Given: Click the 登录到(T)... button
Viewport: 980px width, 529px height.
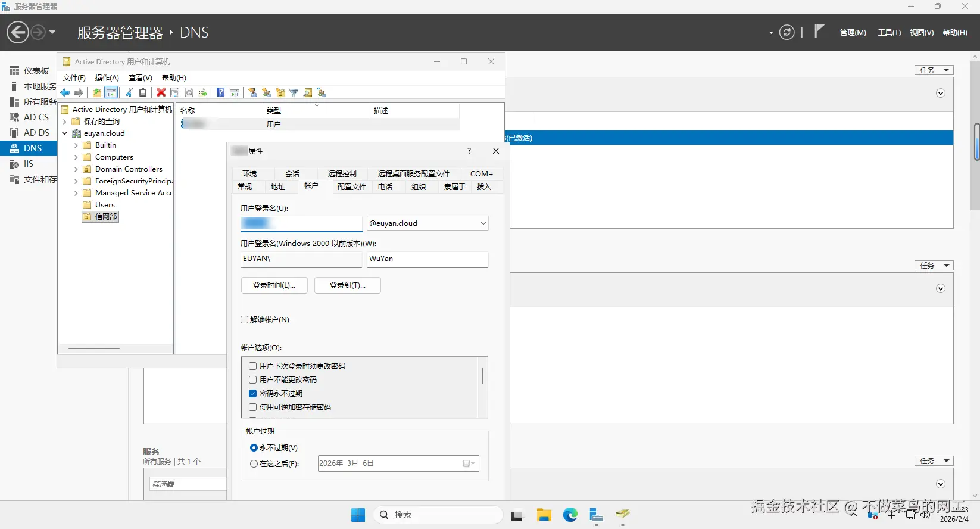Looking at the screenshot, I should 348,285.
